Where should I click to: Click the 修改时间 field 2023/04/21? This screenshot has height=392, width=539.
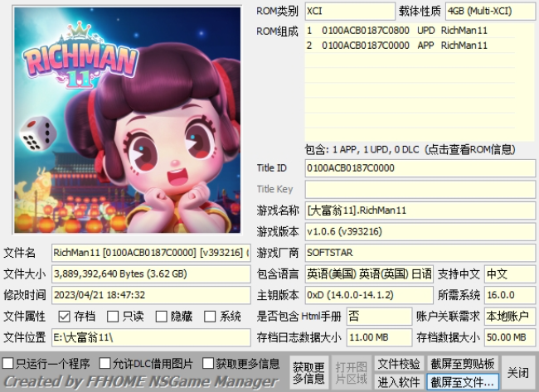click(151, 295)
